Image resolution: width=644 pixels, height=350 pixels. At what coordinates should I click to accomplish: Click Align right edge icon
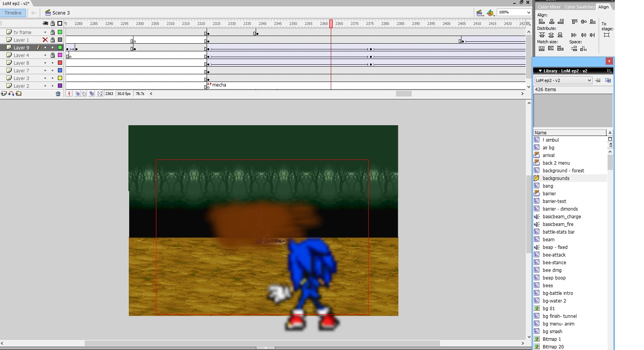[x=561, y=21]
